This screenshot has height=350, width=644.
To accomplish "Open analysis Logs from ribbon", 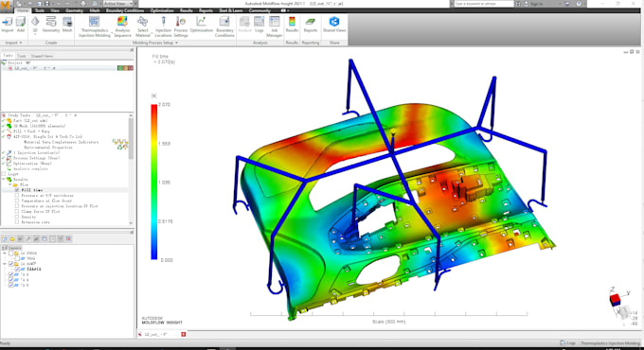I will [x=259, y=25].
